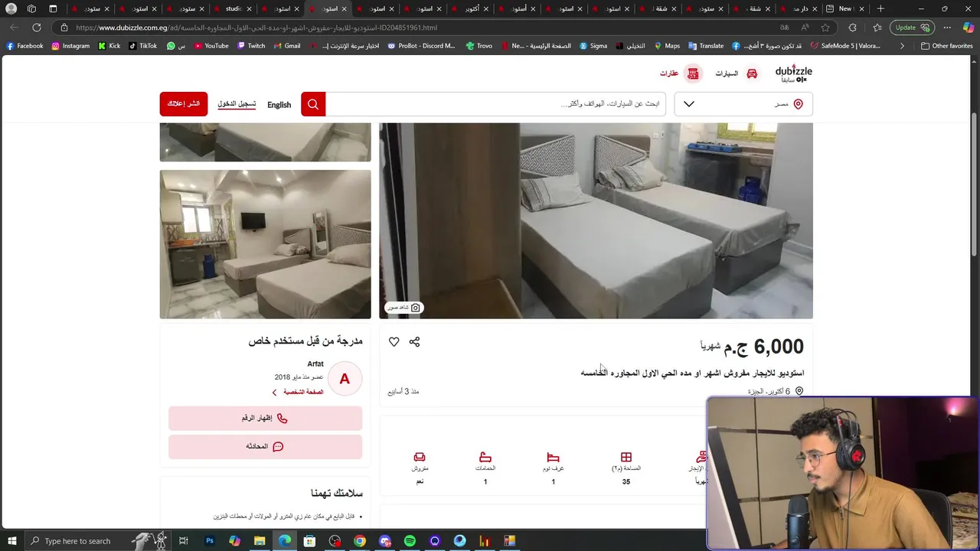The width and height of the screenshot is (980, 551).
Task: Click the dubizzle logo
Action: coord(793,73)
